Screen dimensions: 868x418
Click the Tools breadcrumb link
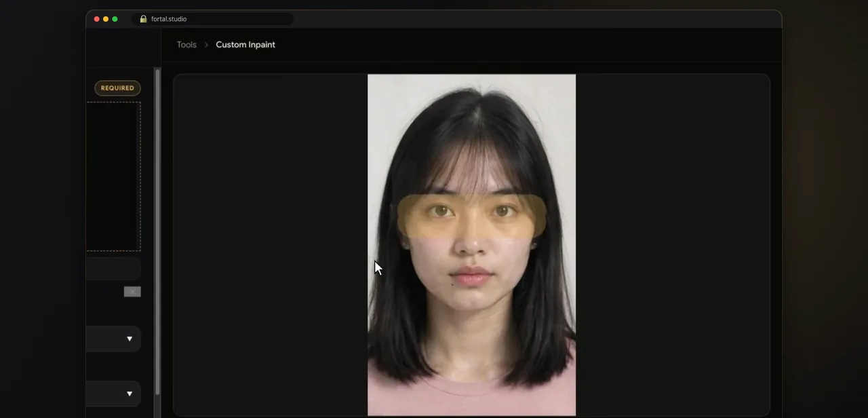click(x=186, y=45)
